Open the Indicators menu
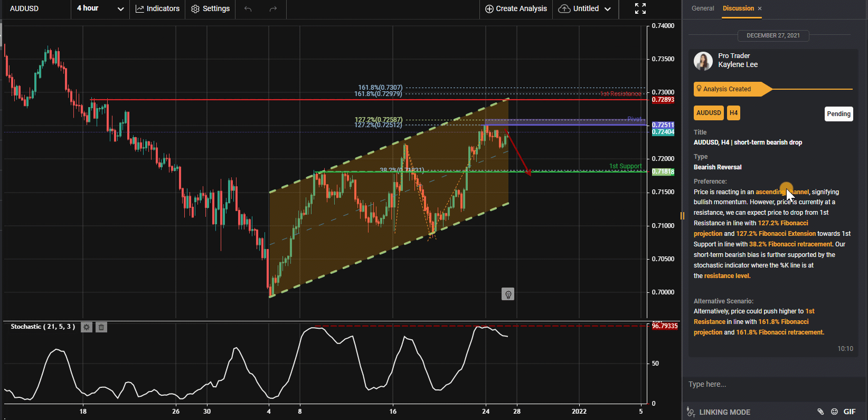The width and height of the screenshot is (868, 420). pos(157,8)
